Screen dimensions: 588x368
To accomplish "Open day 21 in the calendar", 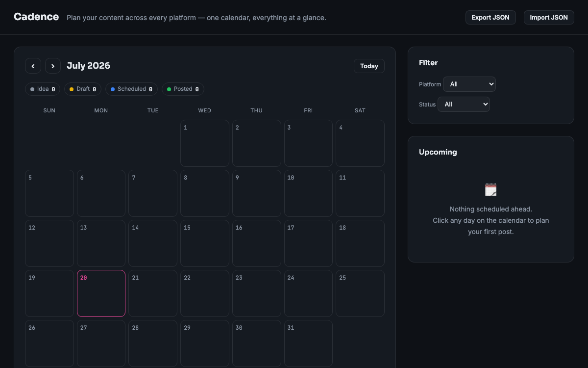I will (x=153, y=293).
